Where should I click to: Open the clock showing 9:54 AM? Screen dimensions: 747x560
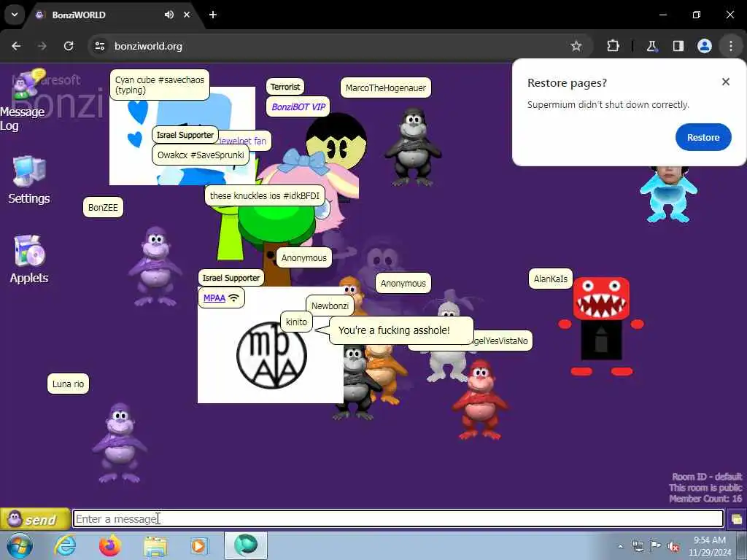point(709,546)
